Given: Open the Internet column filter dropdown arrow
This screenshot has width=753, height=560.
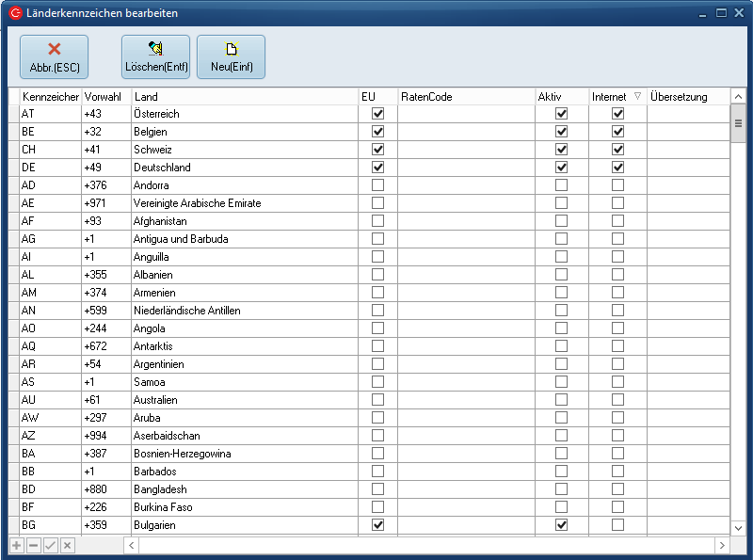Looking at the screenshot, I should 637,96.
